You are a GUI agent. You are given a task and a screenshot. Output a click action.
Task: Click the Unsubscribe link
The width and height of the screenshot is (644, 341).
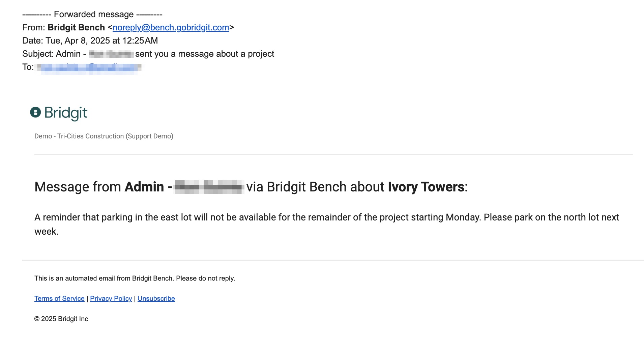click(x=156, y=298)
